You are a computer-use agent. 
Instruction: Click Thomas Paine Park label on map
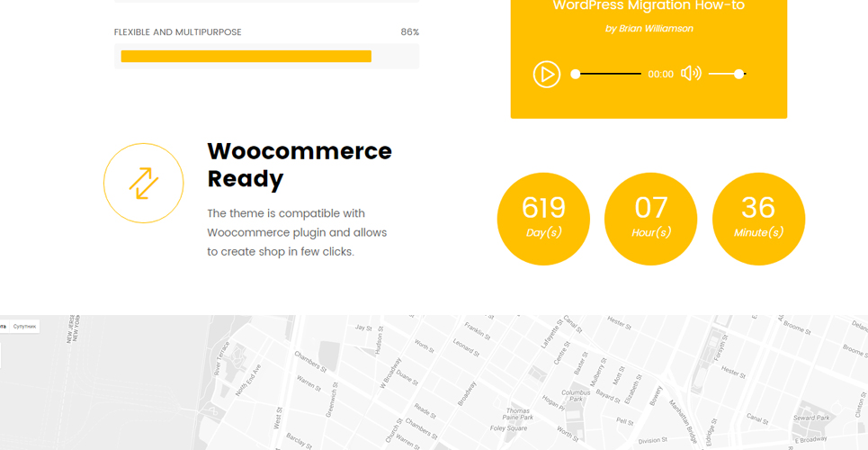[x=519, y=414]
